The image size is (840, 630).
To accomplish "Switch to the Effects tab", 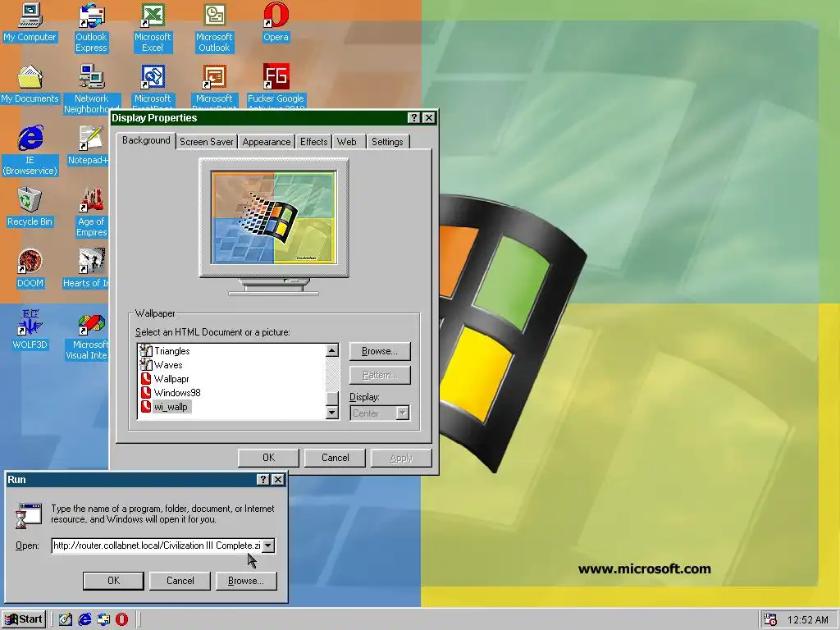I will coord(313,142).
